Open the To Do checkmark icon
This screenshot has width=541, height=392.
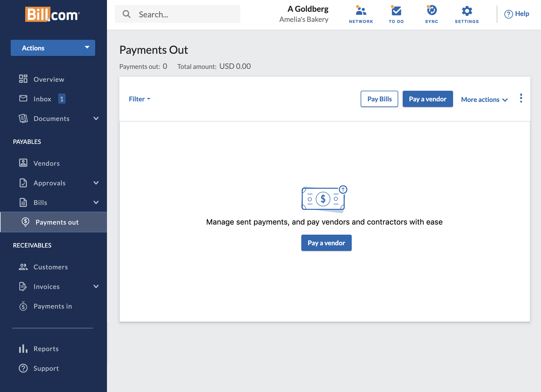(x=396, y=11)
